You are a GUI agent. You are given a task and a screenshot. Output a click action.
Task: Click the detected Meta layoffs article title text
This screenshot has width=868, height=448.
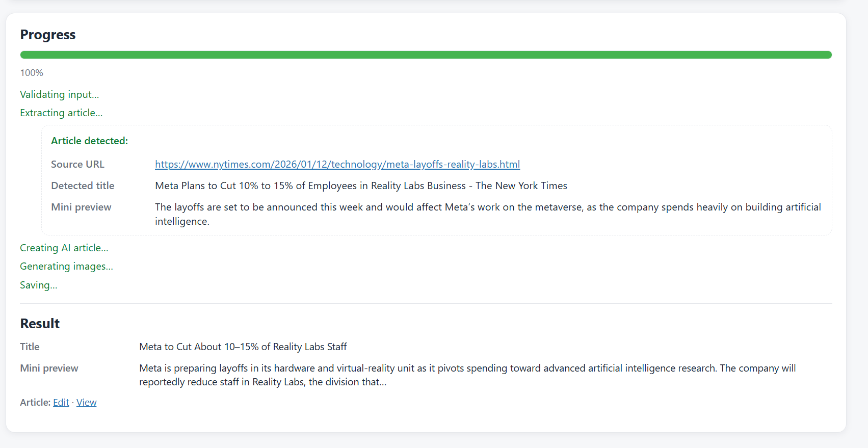tap(360, 186)
